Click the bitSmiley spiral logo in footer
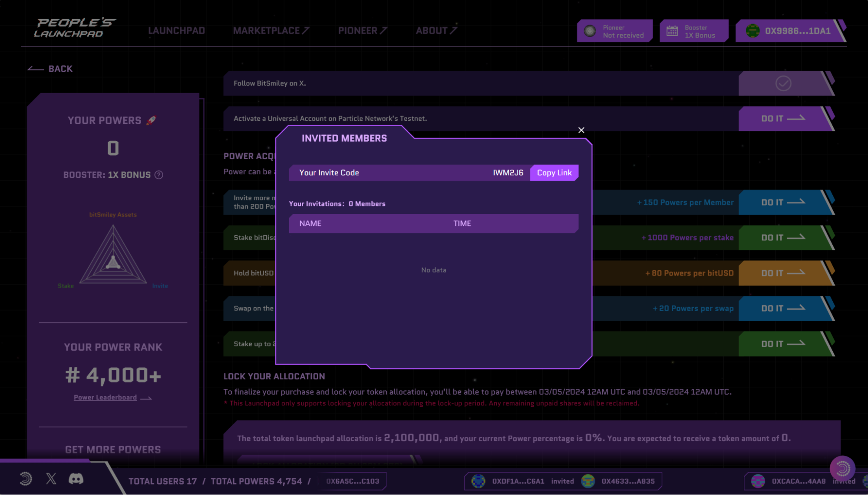The image size is (868, 495). tap(26, 479)
